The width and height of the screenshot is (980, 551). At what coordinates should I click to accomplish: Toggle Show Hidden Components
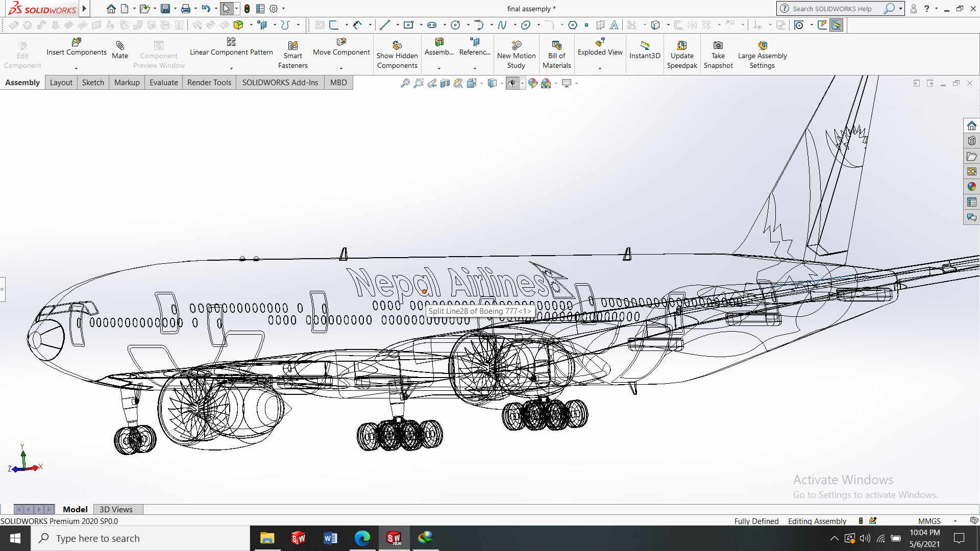397,55
